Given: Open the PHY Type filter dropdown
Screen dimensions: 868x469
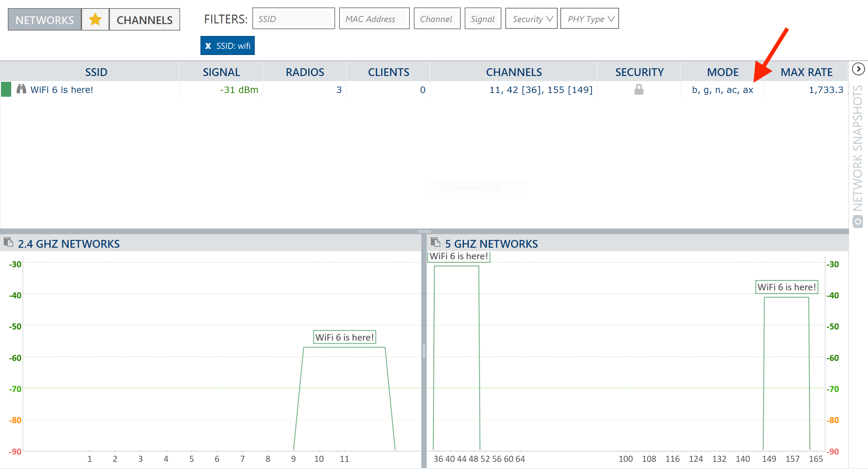Looking at the screenshot, I should (590, 19).
